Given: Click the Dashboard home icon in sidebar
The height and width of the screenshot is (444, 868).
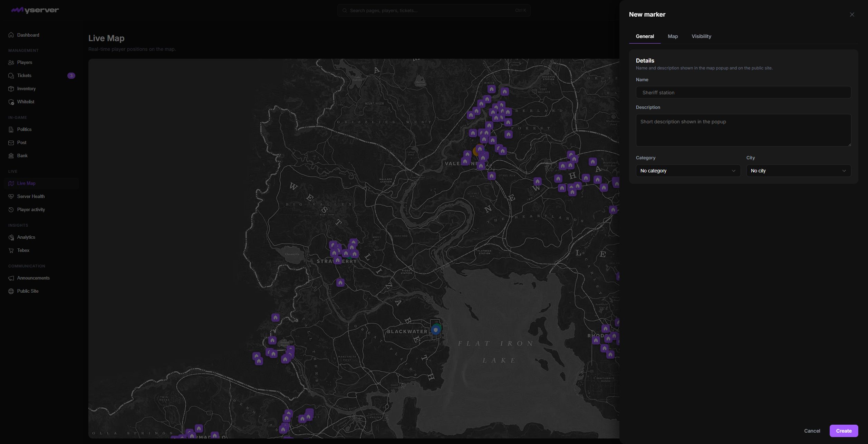Looking at the screenshot, I should click(x=11, y=35).
